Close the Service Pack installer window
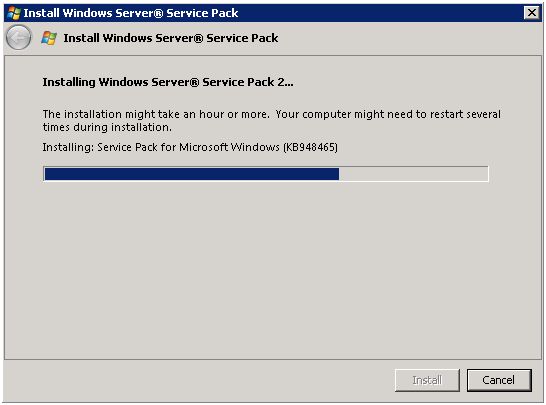 point(532,13)
